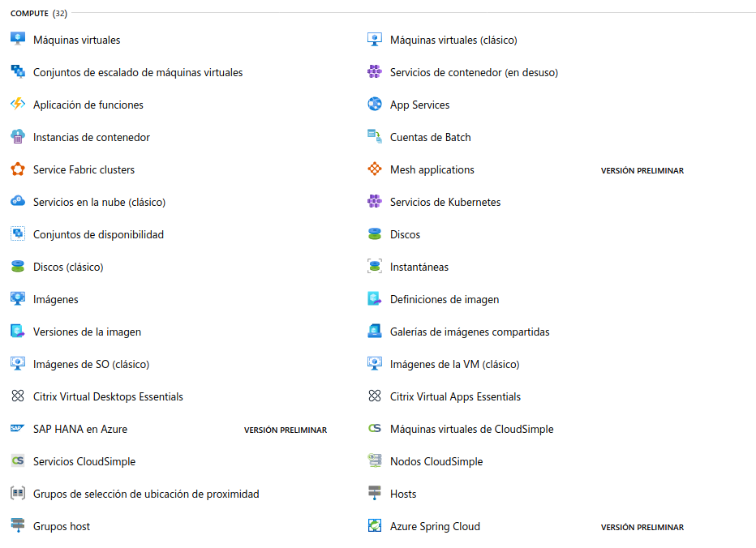The height and width of the screenshot is (548, 756).
Task: Go to Instancias de contenedor
Action: (92, 137)
